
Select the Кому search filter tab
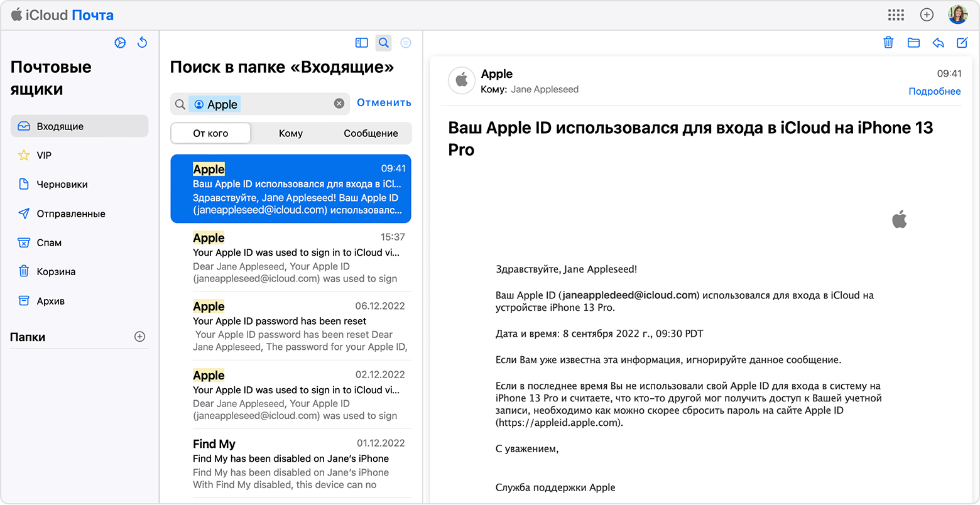tap(291, 133)
